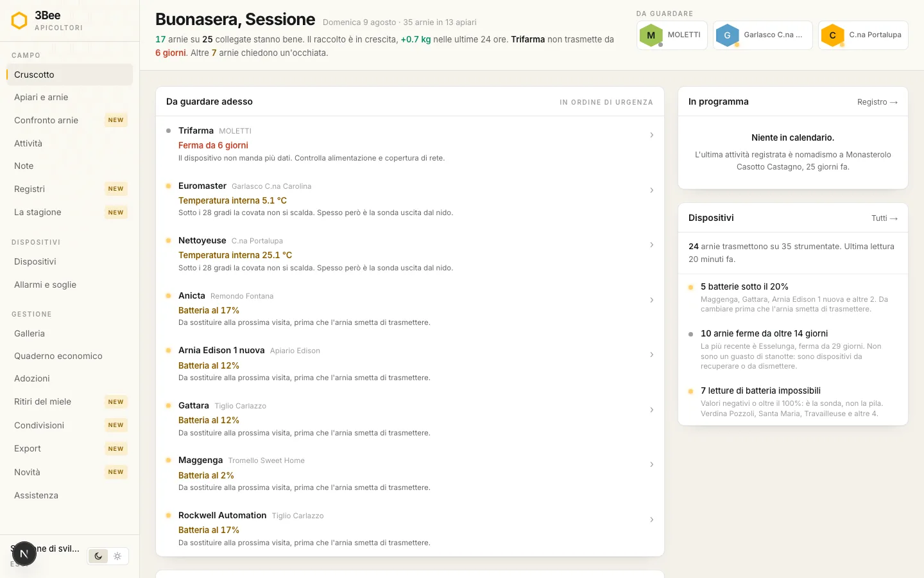Click the NEW badge next to Condivisioni
The width and height of the screenshot is (924, 578).
tap(116, 425)
